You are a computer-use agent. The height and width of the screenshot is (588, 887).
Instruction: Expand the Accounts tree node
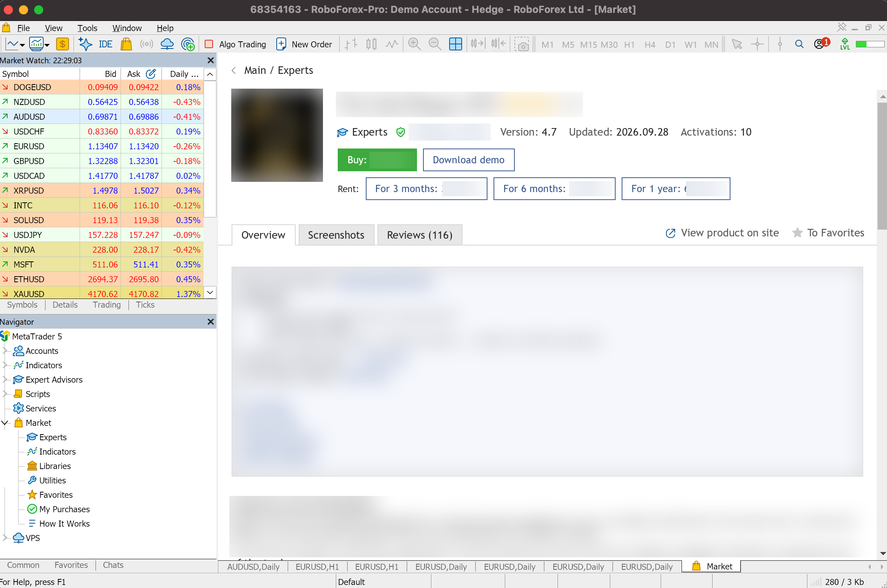[5, 351]
